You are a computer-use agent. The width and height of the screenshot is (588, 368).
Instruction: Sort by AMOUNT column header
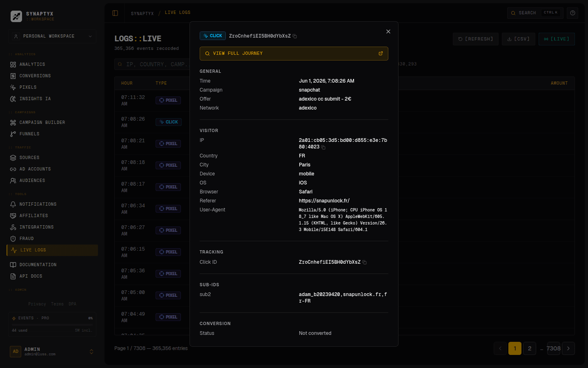click(559, 83)
